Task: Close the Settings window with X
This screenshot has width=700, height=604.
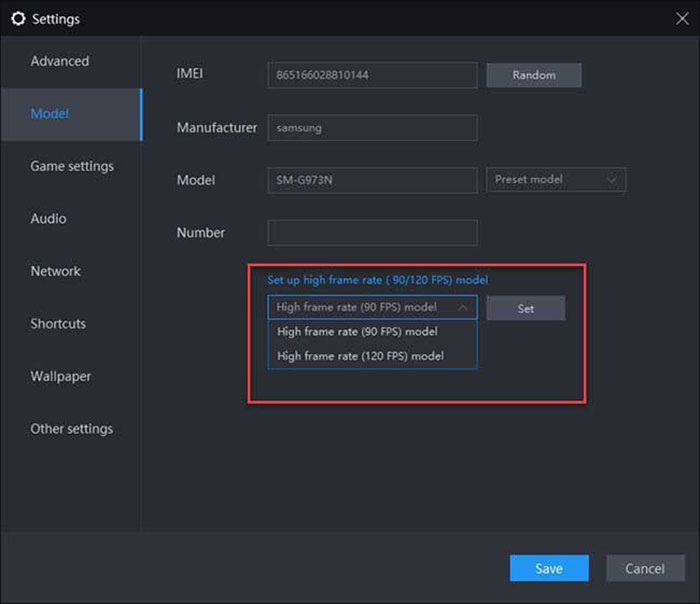Action: tap(682, 18)
